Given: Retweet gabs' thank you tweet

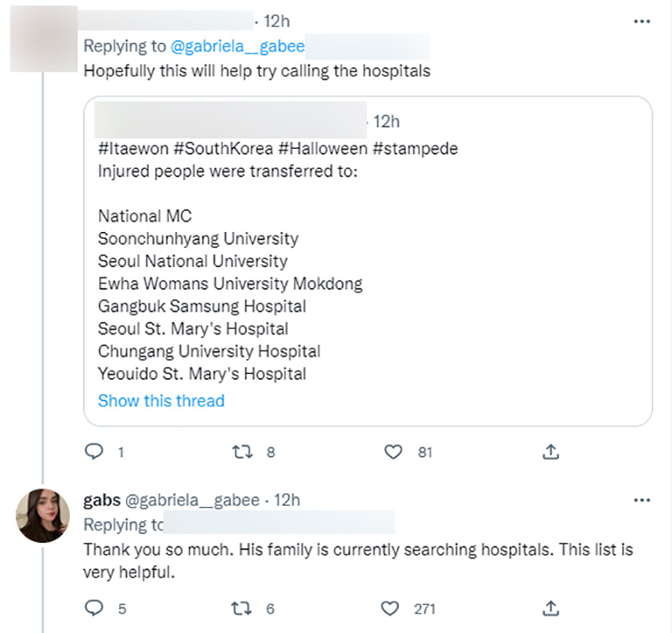Looking at the screenshot, I should click(243, 607).
